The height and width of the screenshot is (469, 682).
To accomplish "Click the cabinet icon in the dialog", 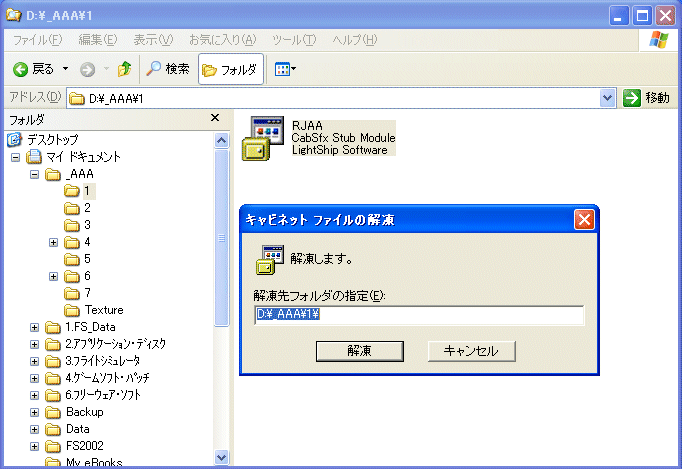I will [x=270, y=260].
